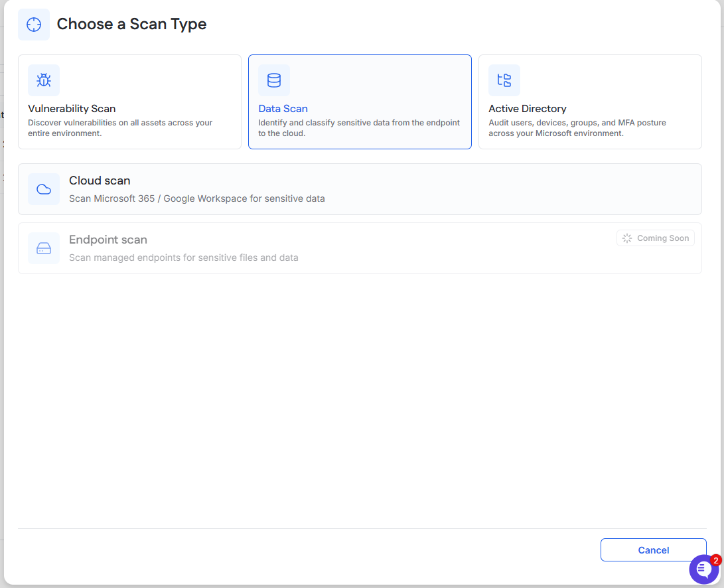This screenshot has height=588, width=724.
Task: Click the crosshair icon next to the title
Action: tap(34, 25)
